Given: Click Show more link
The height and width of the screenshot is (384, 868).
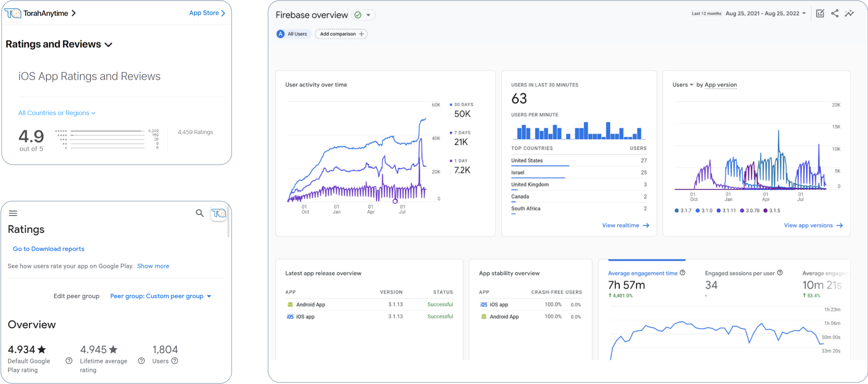Looking at the screenshot, I should (x=153, y=266).
